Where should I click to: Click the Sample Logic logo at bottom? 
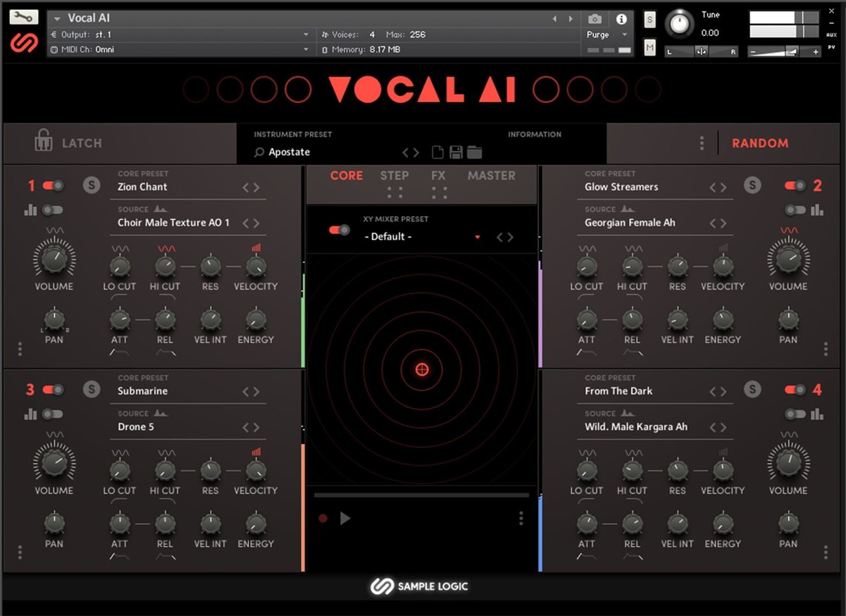point(419,586)
